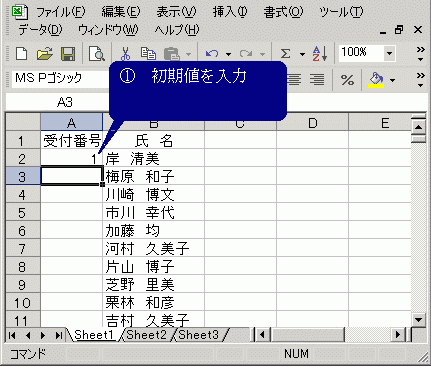Select cell containing 受付番号
This screenshot has width=431, height=366.
pos(71,140)
